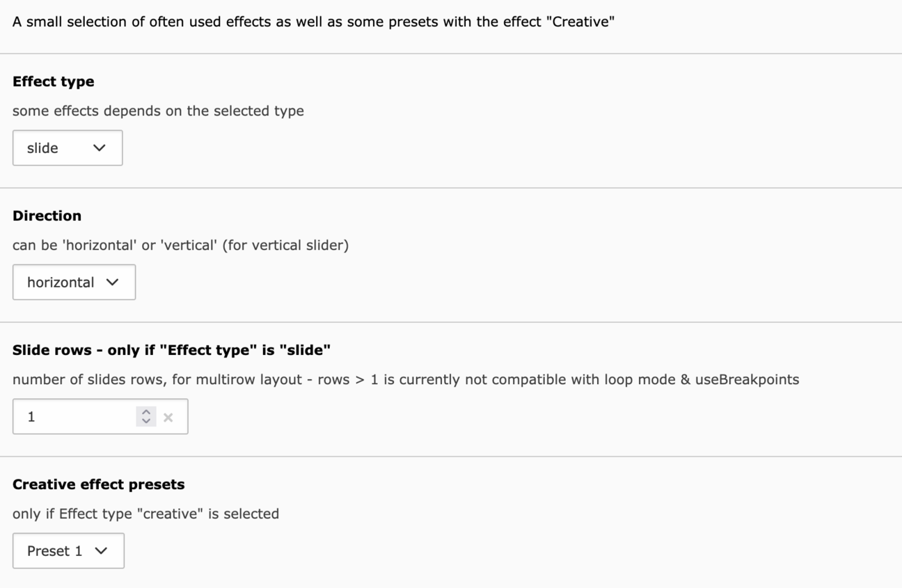This screenshot has width=902, height=588.
Task: Click the 'only if Effect type creative' hint
Action: pos(145,514)
